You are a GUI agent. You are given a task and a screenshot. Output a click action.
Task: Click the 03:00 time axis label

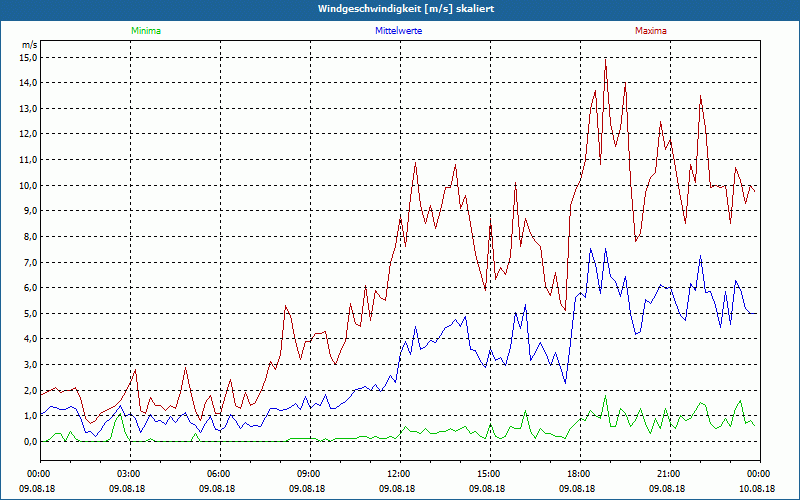click(131, 474)
